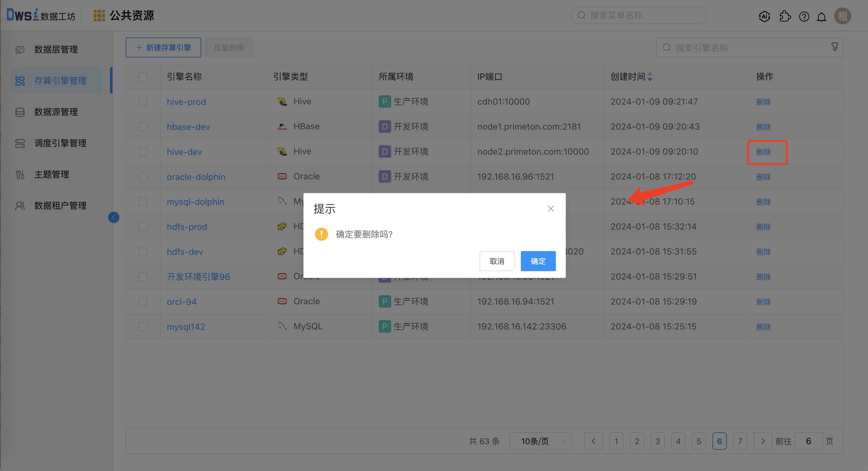Collapse the left sidebar with the chevron

tap(113, 217)
